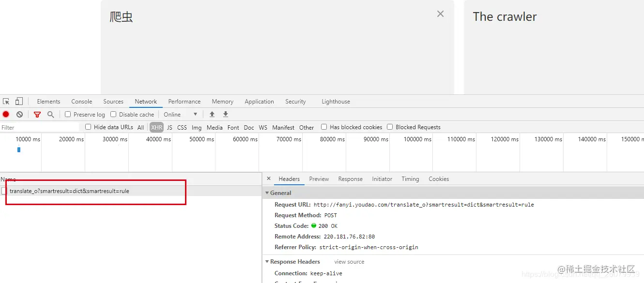This screenshot has height=283, width=644.
Task: Filter requests by Font type
Action: [233, 128]
